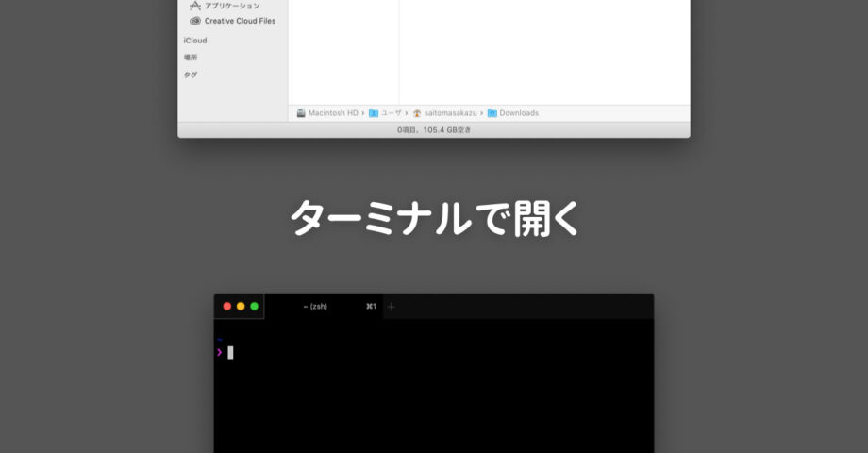Click the Macintosh HD disk icon in path bar
Screen dimensions: 868x453
301,113
